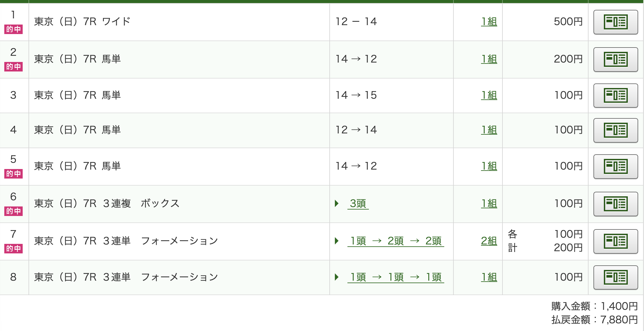Expand the row 7 formation triangle arrow
The height and width of the screenshot is (331, 644).
(337, 241)
